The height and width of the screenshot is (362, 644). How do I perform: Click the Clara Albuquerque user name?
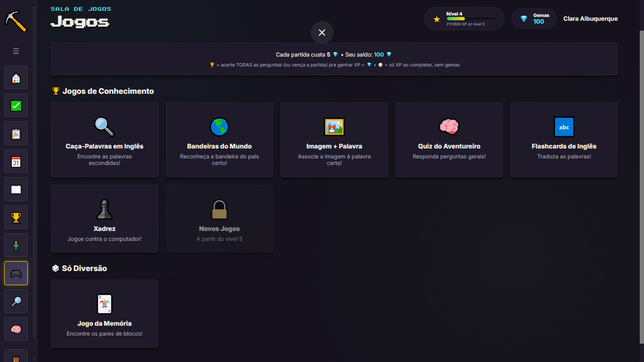pyautogui.click(x=590, y=19)
